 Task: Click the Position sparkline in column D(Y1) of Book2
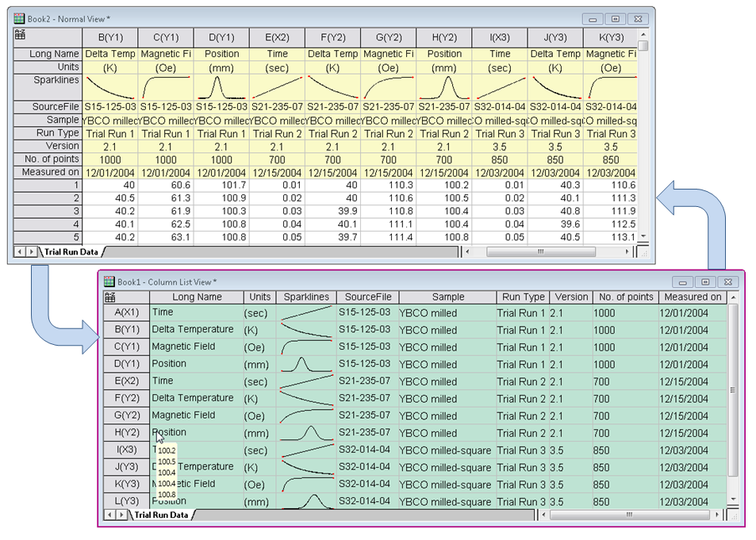[221, 86]
